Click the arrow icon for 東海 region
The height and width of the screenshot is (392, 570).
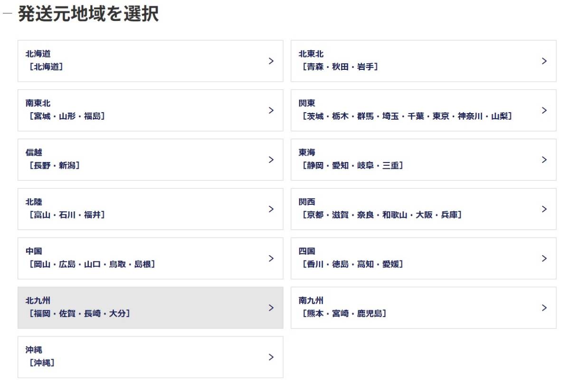544,160
